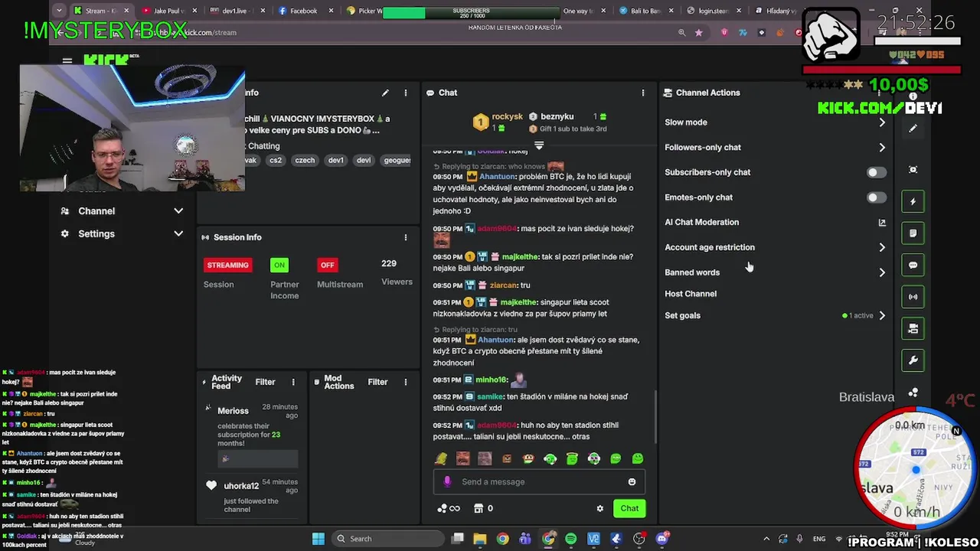Click the Windows Start button
980x551 pixels.
click(x=318, y=539)
